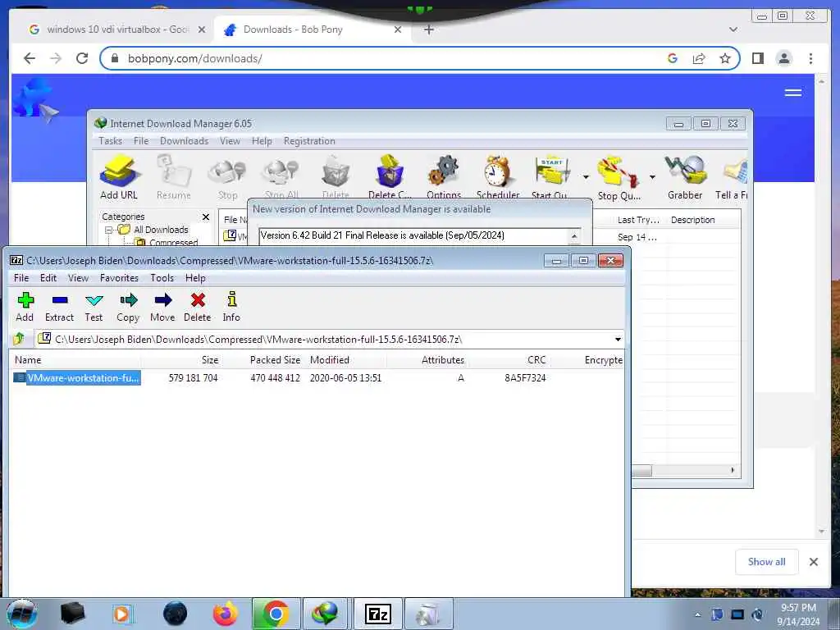Open Favorites menu in 7-Zip
The image size is (840, 630).
click(x=119, y=278)
